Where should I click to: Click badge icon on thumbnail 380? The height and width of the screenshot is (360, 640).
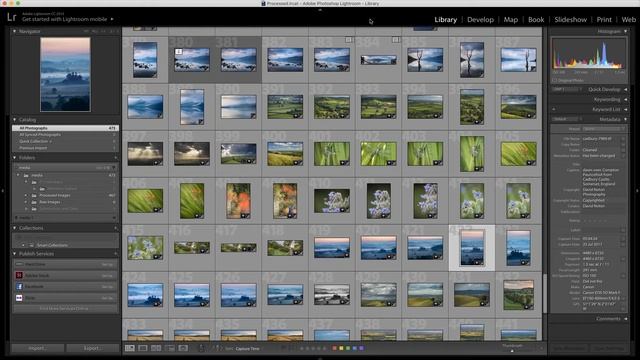[178, 52]
